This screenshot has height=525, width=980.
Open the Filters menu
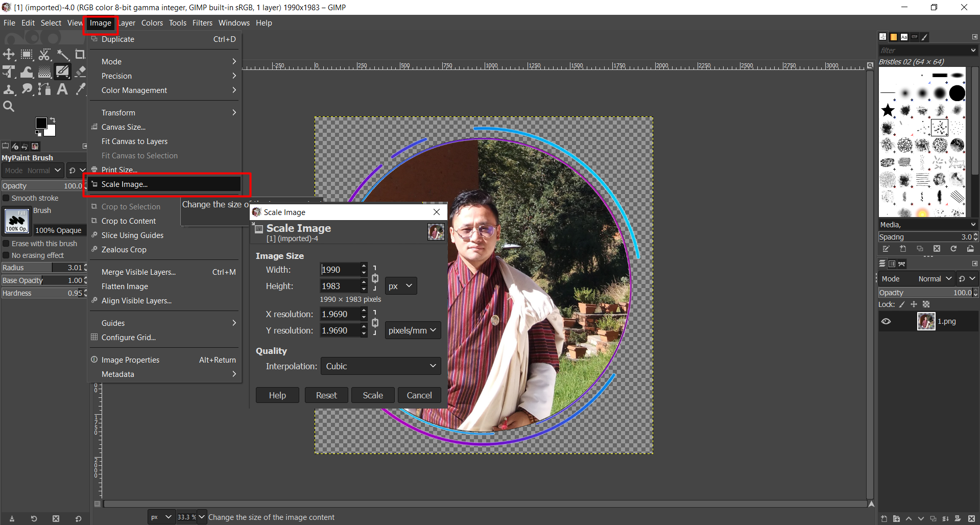[x=202, y=23]
